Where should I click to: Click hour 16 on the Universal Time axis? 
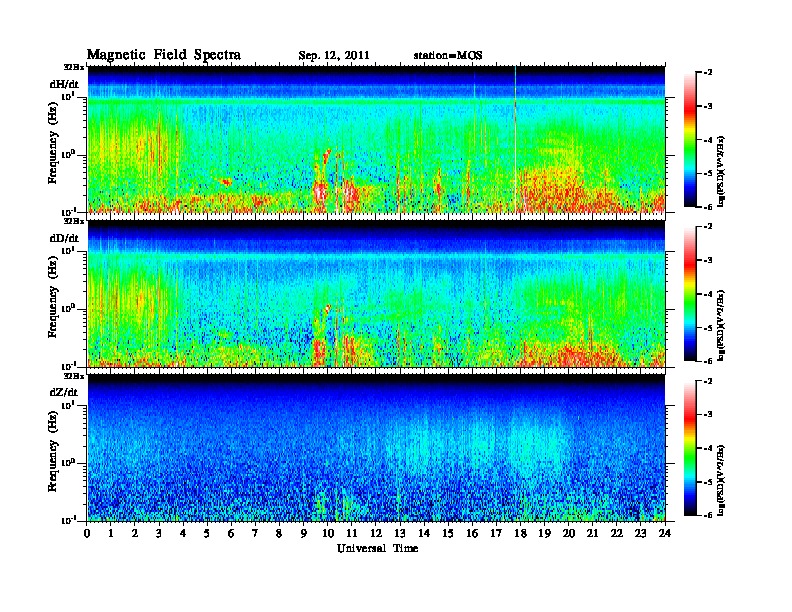click(x=473, y=533)
